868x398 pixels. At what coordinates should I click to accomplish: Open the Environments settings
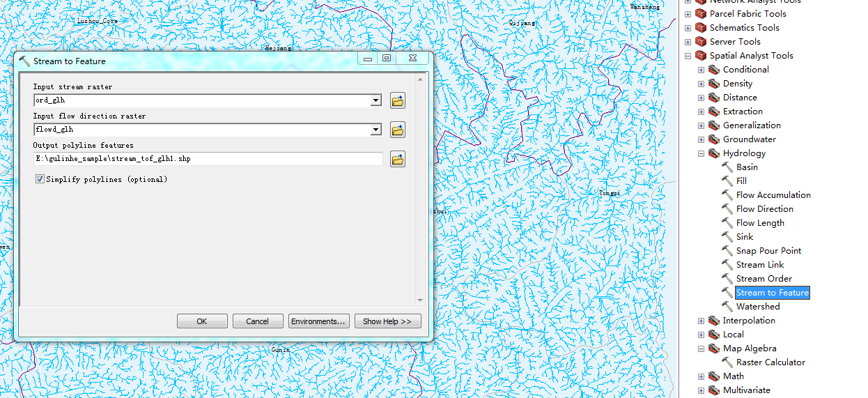tap(318, 321)
